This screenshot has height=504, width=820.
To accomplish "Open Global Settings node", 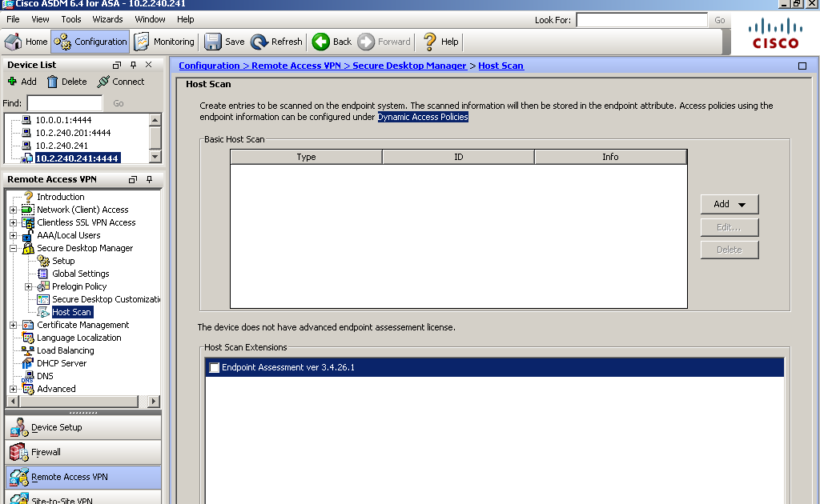I will [81, 274].
